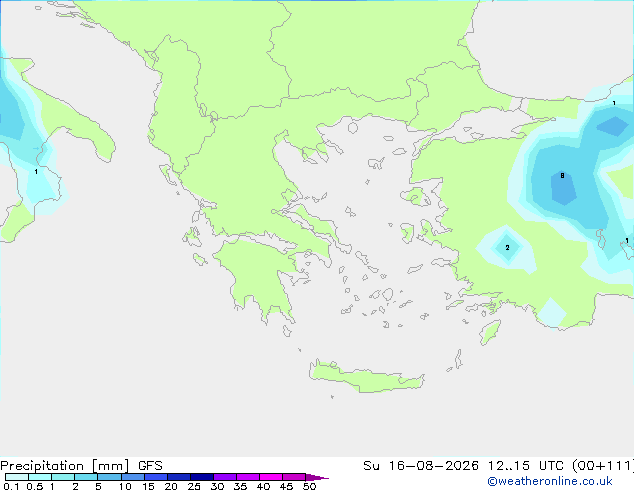Select the 10–15 mm blue legend swatch
This screenshot has width=634, height=490.
click(x=133, y=477)
